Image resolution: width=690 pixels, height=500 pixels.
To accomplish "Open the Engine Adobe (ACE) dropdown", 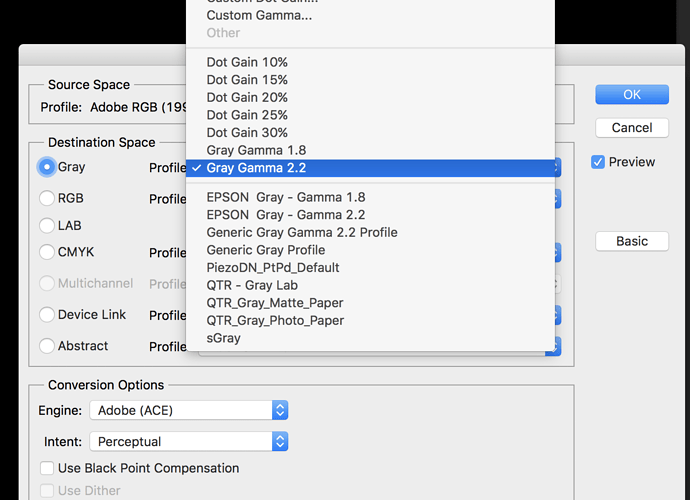I will pos(189,410).
